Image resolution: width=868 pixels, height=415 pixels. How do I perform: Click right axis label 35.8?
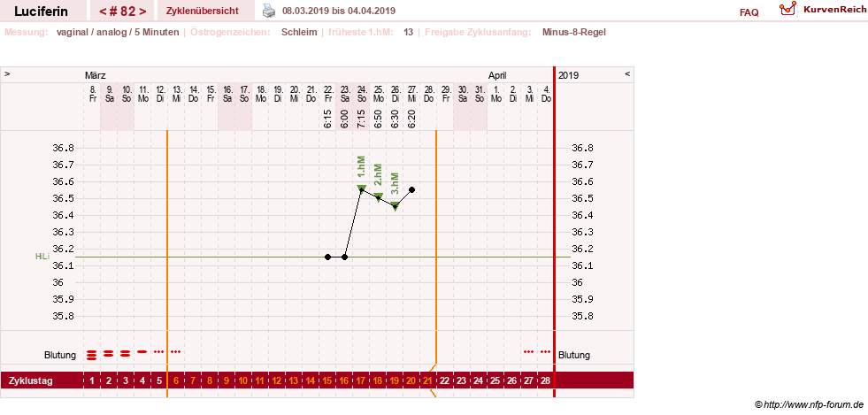pos(582,316)
